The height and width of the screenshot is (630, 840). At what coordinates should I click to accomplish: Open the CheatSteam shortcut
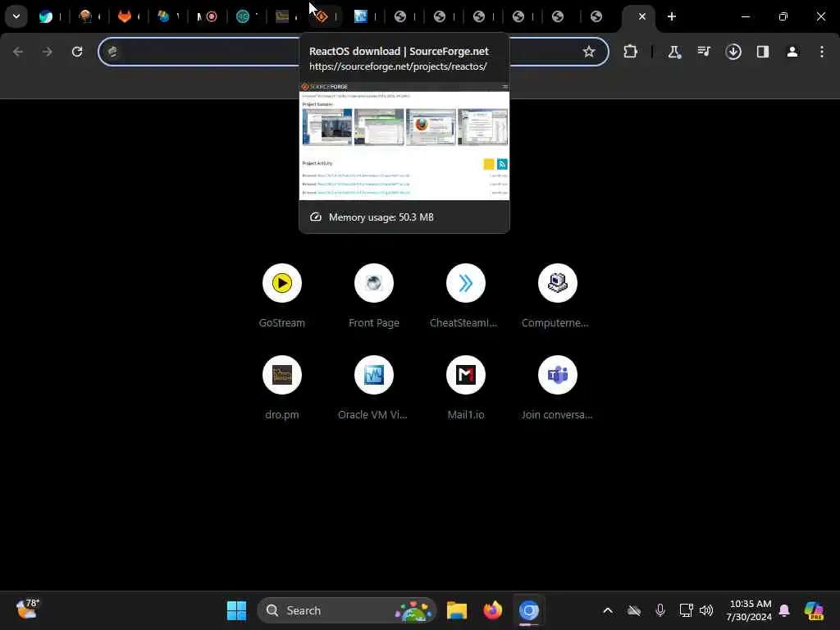click(466, 295)
